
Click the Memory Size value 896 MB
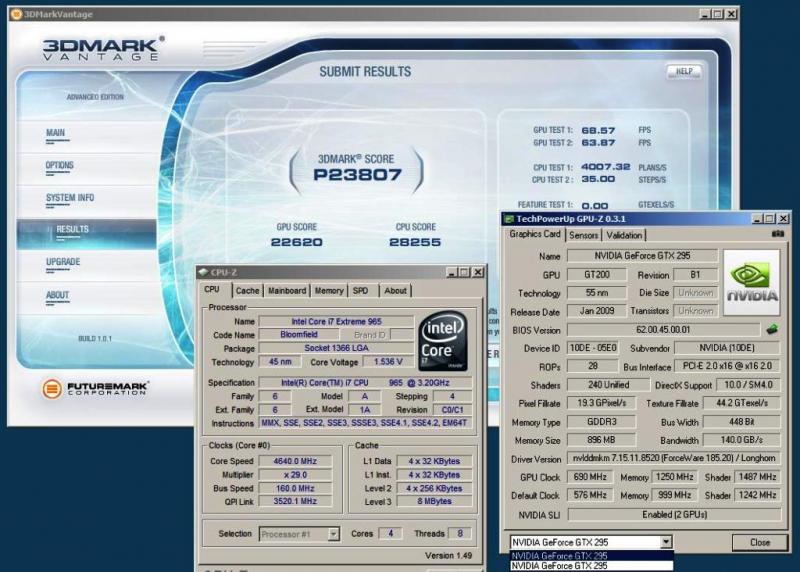click(601, 440)
